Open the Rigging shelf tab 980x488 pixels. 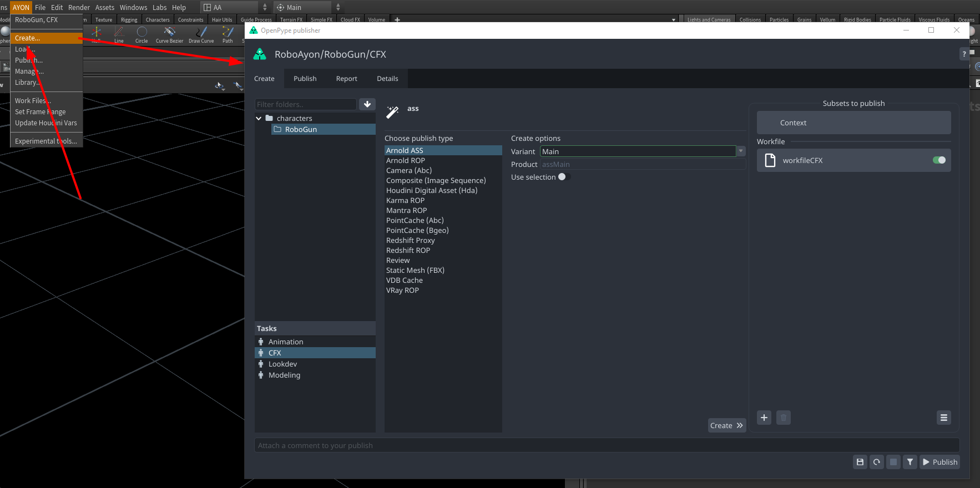click(129, 19)
